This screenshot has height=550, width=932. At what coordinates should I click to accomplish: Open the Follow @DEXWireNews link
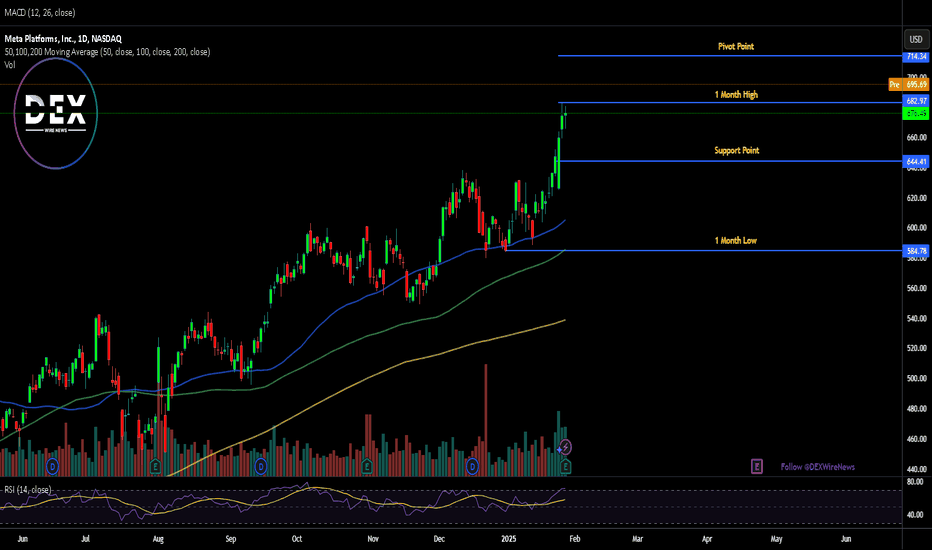coord(817,467)
